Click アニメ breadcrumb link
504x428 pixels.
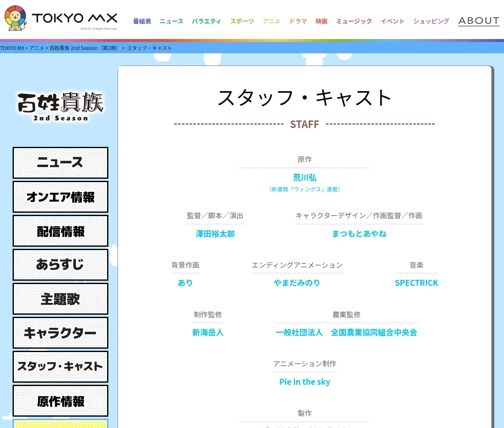coord(37,48)
